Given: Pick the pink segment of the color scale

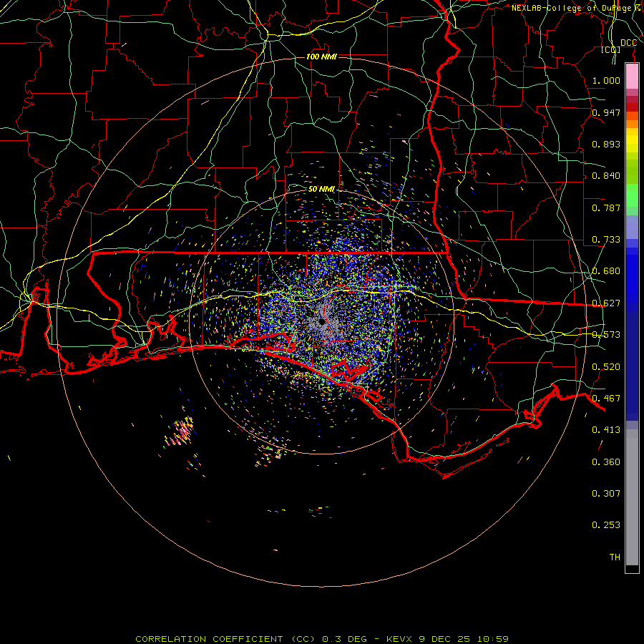Looking at the screenshot, I should (632, 77).
